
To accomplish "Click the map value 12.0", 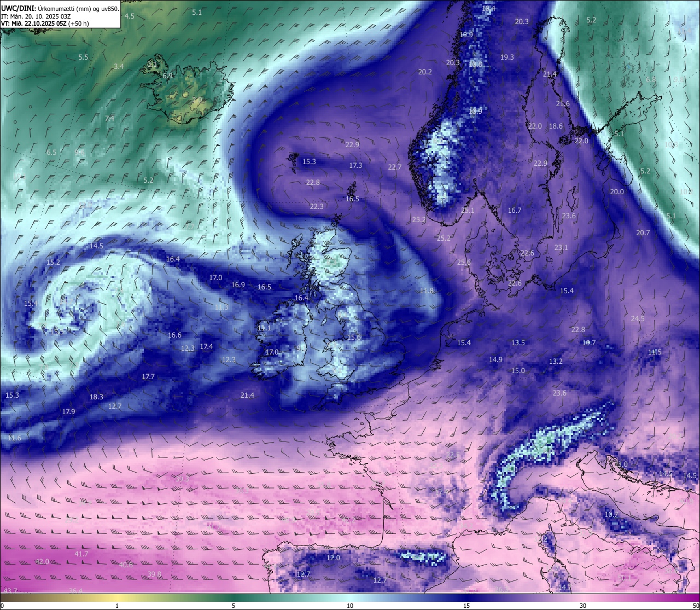I will click(x=333, y=557).
